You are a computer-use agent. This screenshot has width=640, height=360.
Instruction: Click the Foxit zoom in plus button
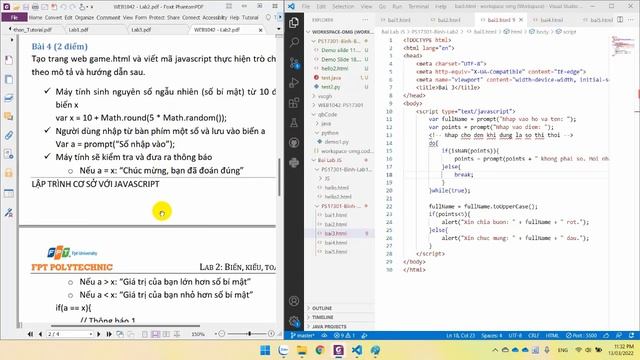coord(271,334)
